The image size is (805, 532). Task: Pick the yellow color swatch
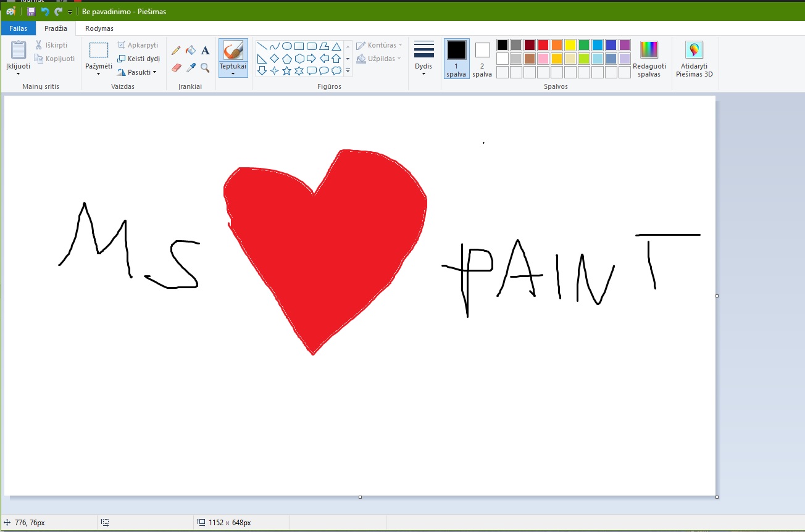[570, 45]
